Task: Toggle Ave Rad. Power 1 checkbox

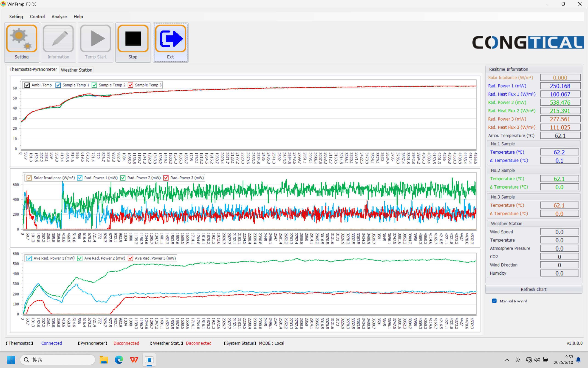Action: click(x=29, y=258)
